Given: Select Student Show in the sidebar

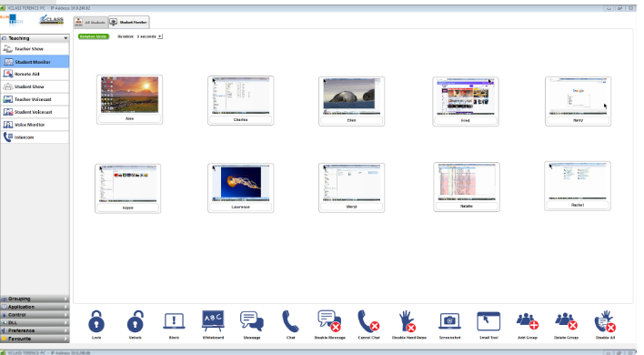Looking at the screenshot, I should click(35, 86).
